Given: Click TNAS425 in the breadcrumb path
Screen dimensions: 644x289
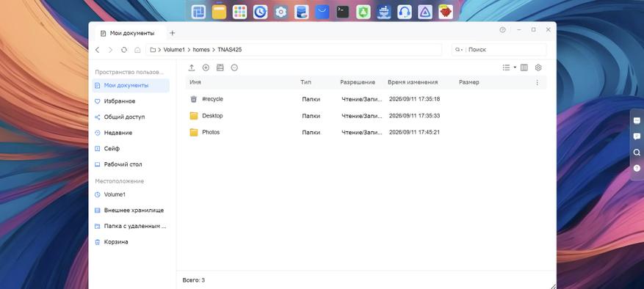Looking at the screenshot, I should click(x=230, y=50).
